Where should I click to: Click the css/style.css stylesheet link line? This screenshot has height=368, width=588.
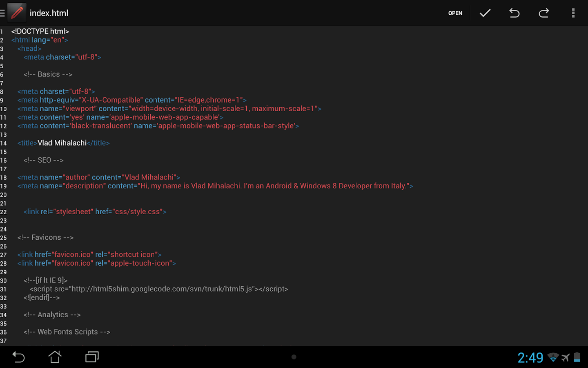point(95,211)
